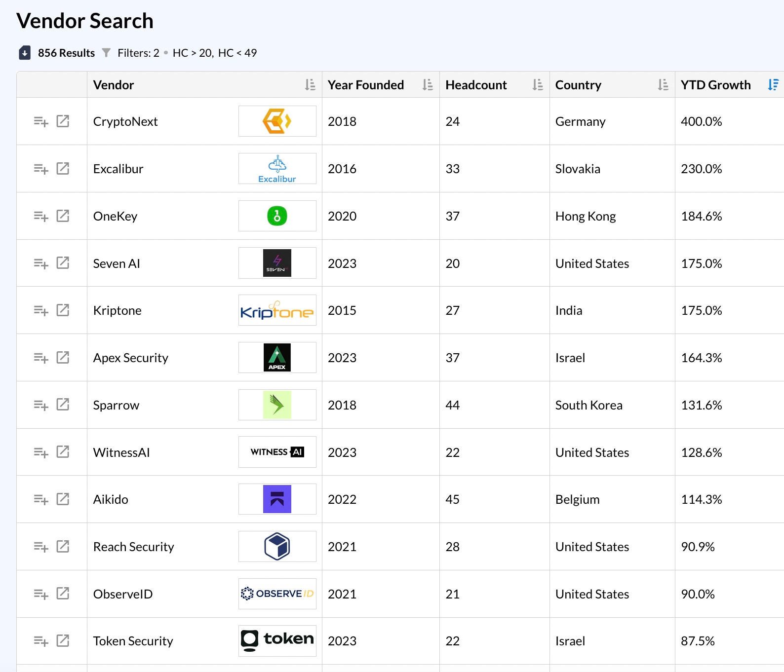Click the ObserveID logo thumbnail
The height and width of the screenshot is (672, 784).
click(277, 594)
